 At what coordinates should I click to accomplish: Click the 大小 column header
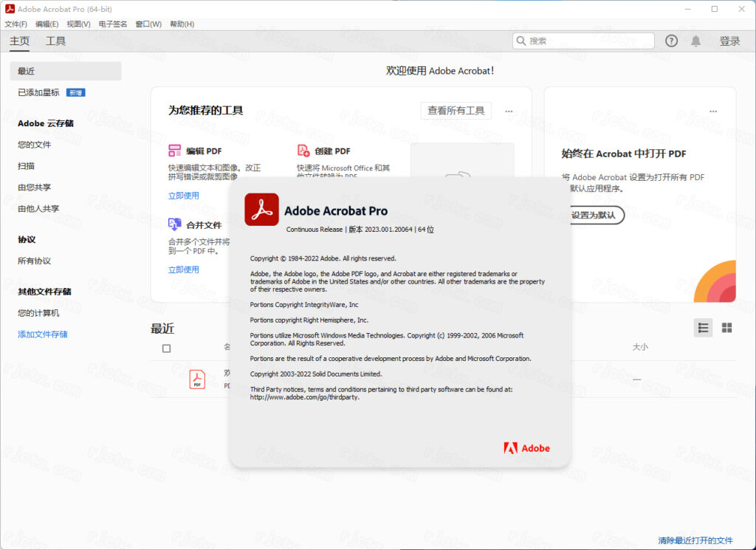[640, 346]
